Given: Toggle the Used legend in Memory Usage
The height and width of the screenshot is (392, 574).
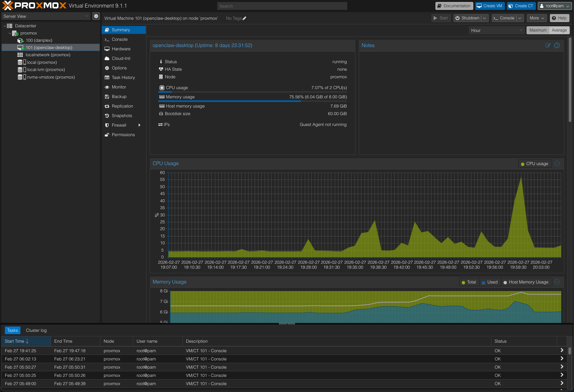Looking at the screenshot, I should point(490,282).
